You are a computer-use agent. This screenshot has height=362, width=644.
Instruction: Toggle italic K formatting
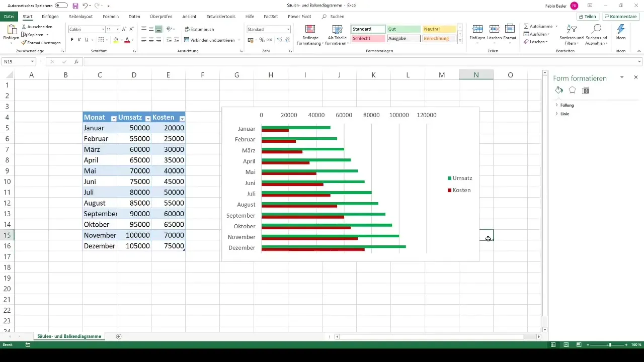pos(79,40)
